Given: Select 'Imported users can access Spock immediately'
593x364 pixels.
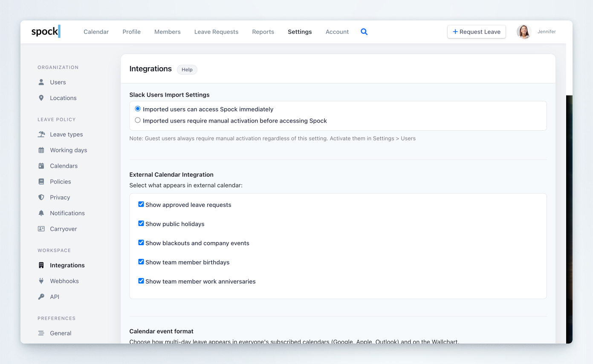Looking at the screenshot, I should tap(138, 109).
